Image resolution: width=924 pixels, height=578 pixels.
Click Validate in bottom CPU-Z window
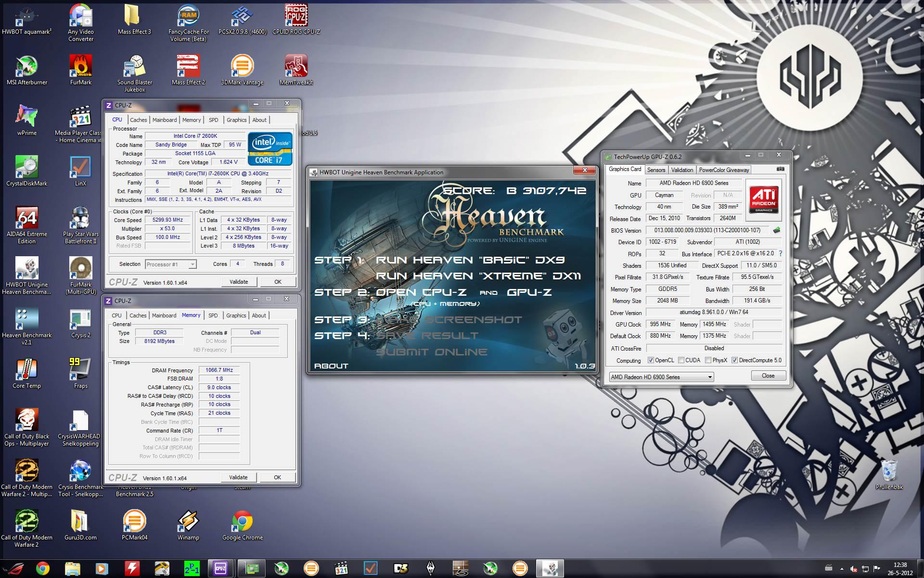click(x=238, y=477)
